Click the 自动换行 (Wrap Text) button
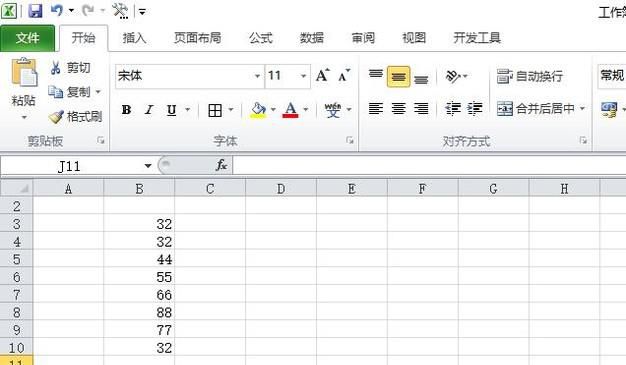Image resolution: width=626 pixels, height=365 pixels. 530,76
